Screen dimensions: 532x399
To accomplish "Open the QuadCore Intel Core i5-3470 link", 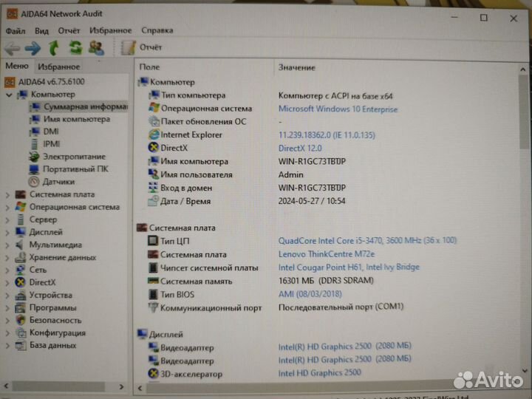I will point(367,241).
